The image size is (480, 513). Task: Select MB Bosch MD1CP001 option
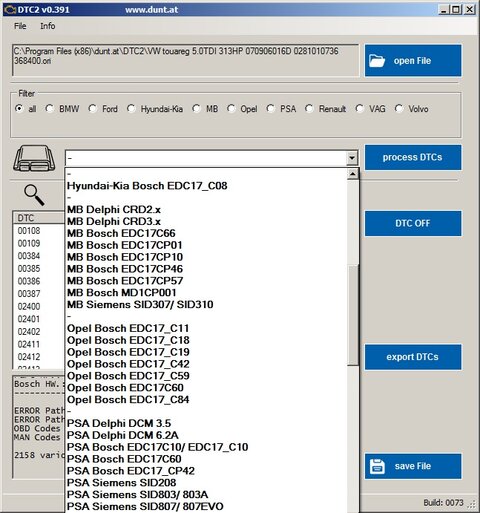coord(207,293)
